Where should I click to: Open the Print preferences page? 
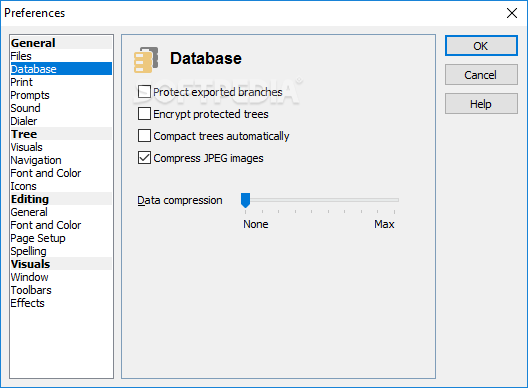tap(61, 82)
